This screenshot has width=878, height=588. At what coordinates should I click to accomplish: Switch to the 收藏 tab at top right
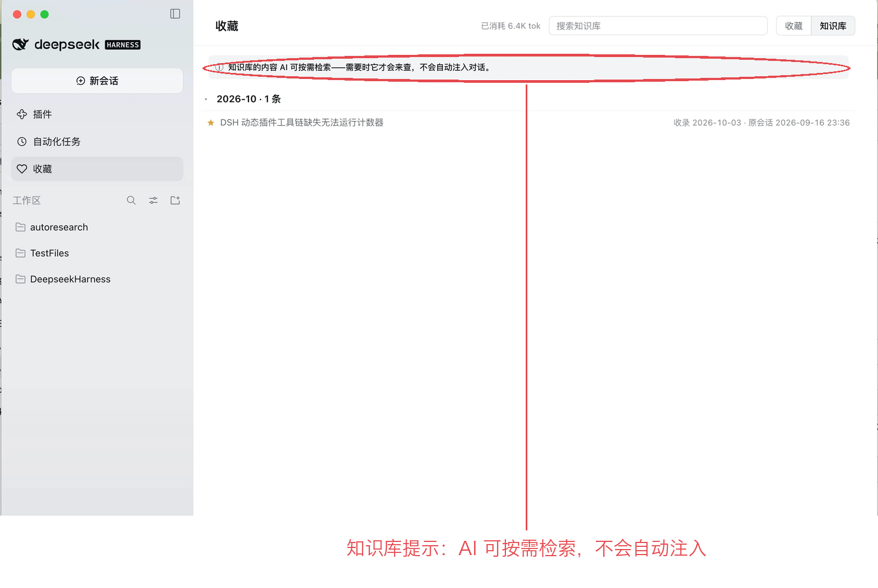[x=793, y=26]
